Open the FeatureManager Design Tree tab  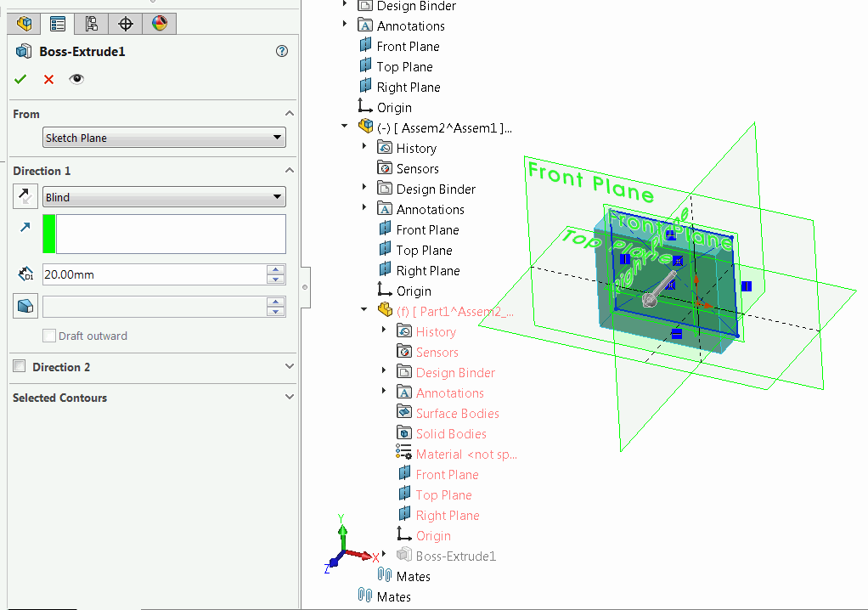pyautogui.click(x=25, y=24)
